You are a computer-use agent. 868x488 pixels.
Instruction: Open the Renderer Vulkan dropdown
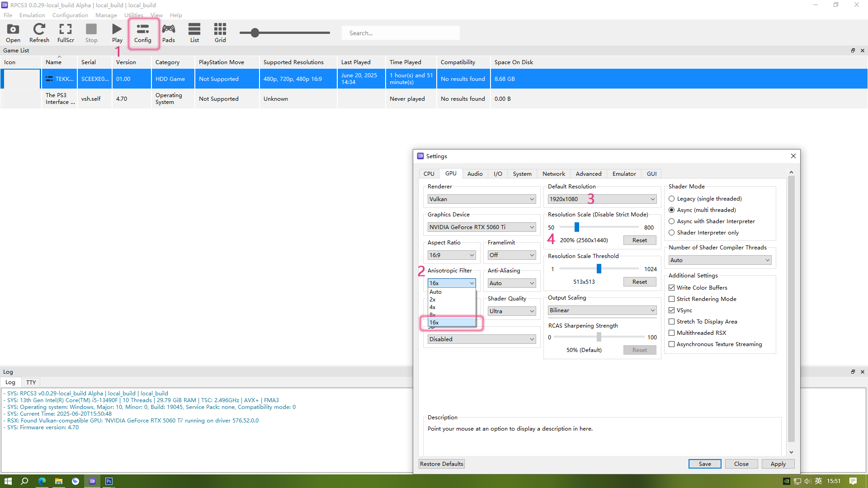click(x=482, y=199)
